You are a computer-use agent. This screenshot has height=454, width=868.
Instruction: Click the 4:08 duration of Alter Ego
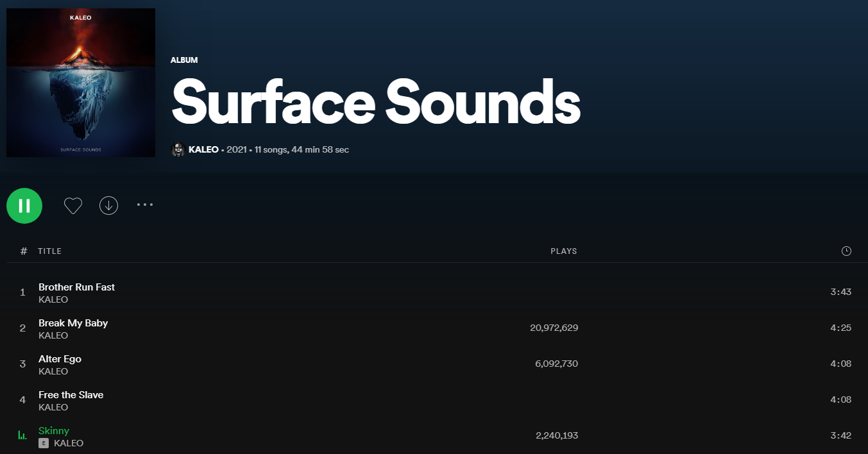pyautogui.click(x=840, y=364)
